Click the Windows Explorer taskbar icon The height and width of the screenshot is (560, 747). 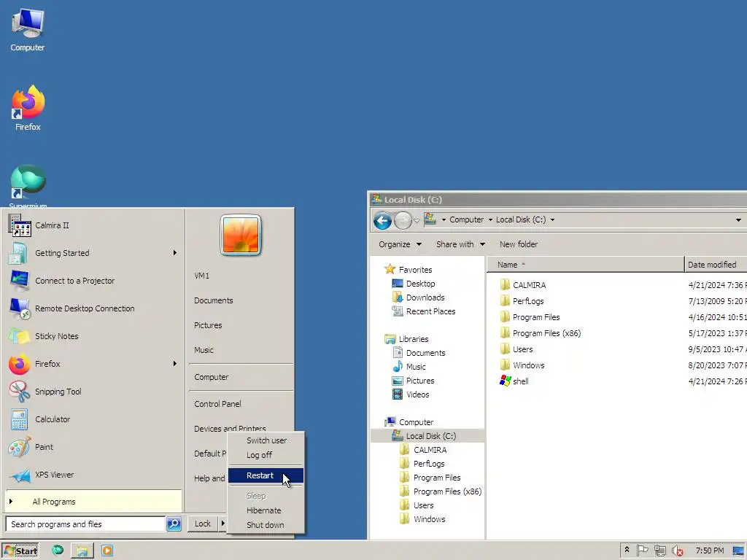click(82, 551)
